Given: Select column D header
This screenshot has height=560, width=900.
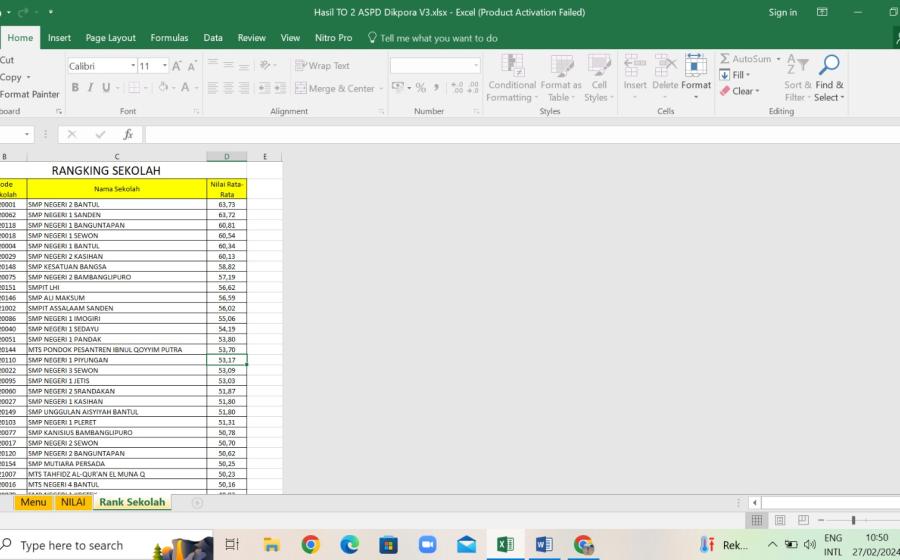Looking at the screenshot, I should [227, 156].
